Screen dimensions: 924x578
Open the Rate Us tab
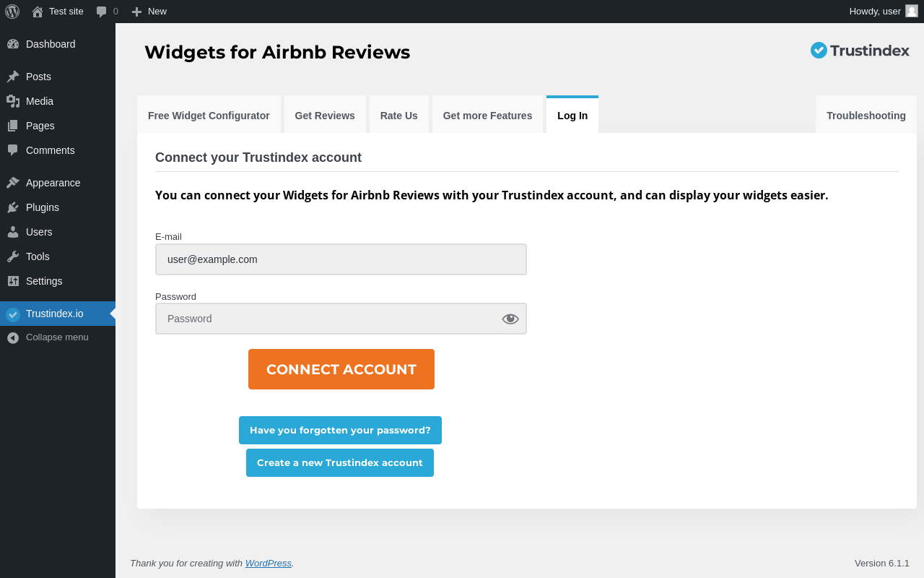coord(399,115)
